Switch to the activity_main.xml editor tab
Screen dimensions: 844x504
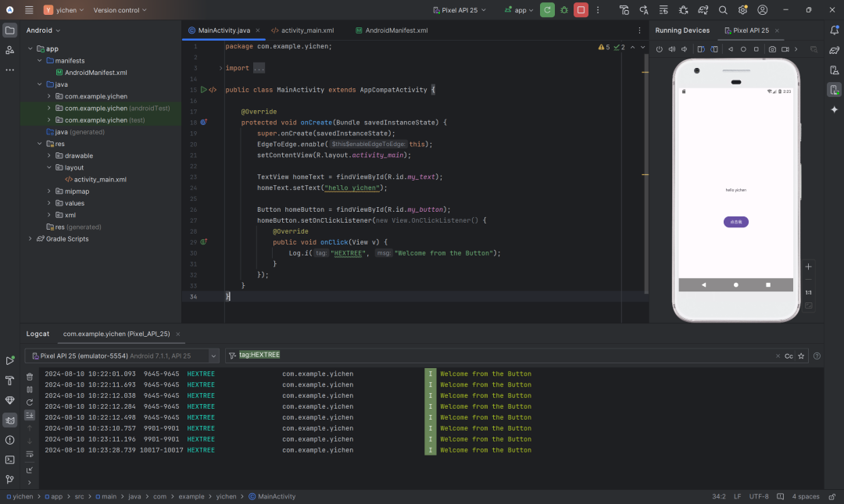tap(306, 30)
